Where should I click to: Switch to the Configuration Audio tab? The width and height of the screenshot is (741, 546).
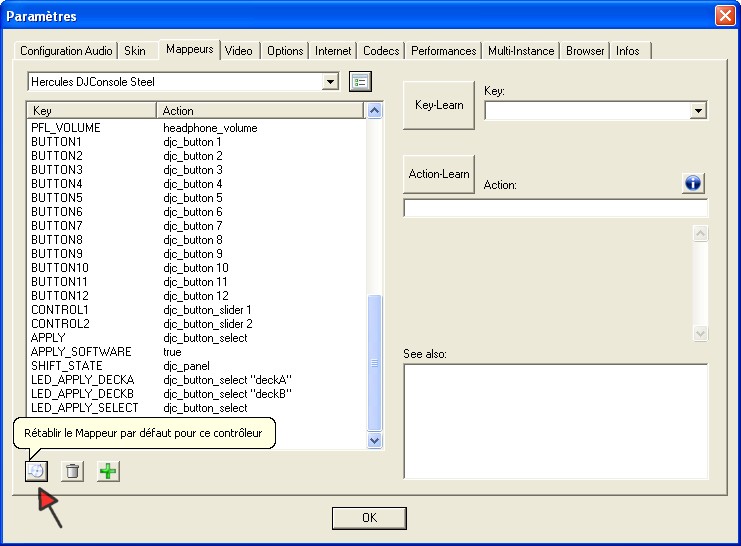tap(67, 51)
